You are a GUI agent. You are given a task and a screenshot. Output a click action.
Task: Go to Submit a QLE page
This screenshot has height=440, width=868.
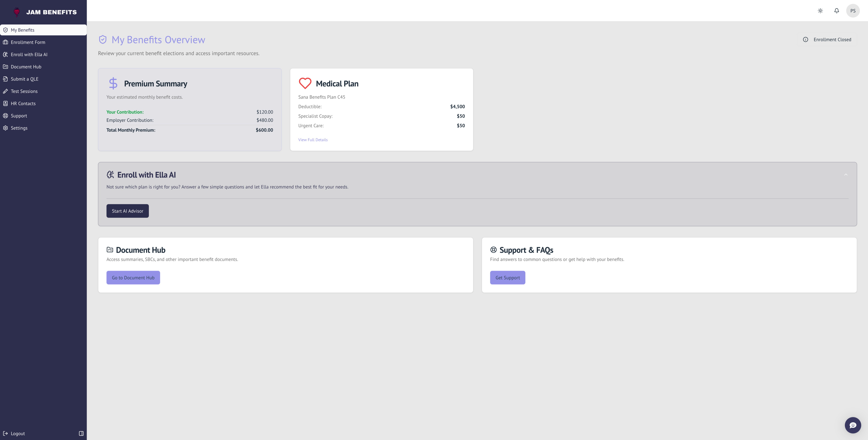(x=25, y=79)
